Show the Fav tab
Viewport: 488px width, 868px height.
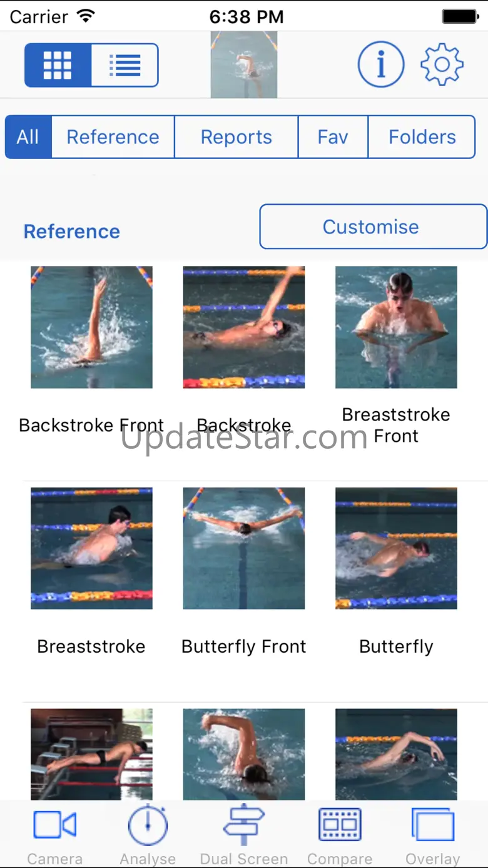pyautogui.click(x=333, y=137)
